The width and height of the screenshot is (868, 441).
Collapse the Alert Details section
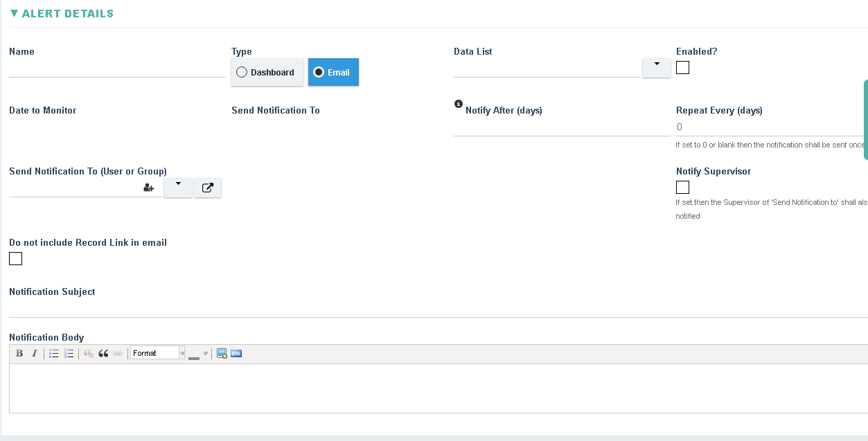[x=15, y=14]
